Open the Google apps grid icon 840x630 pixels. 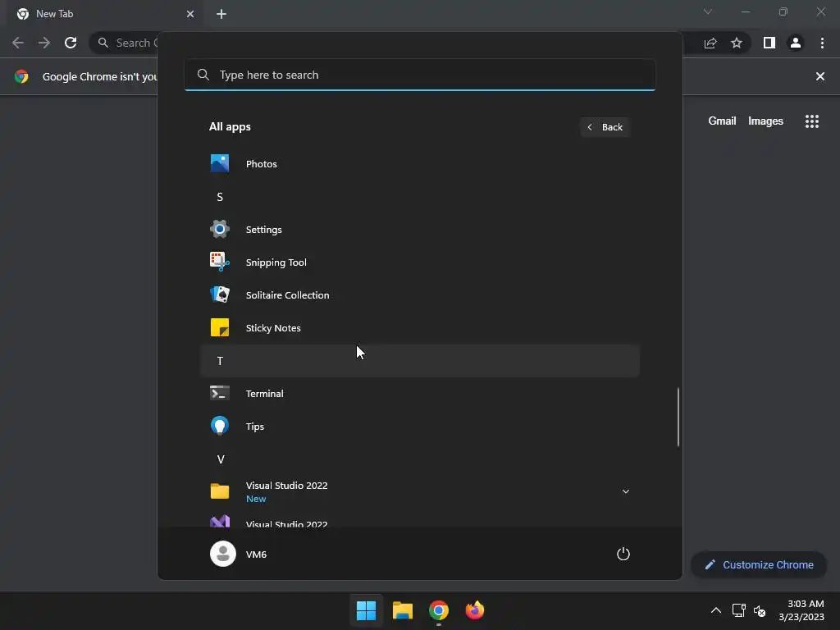coord(812,121)
